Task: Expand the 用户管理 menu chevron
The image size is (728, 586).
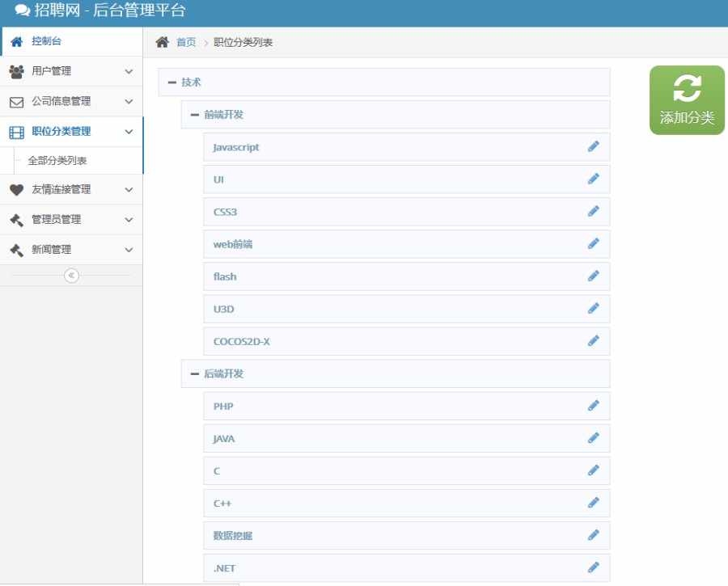Action: [x=129, y=71]
